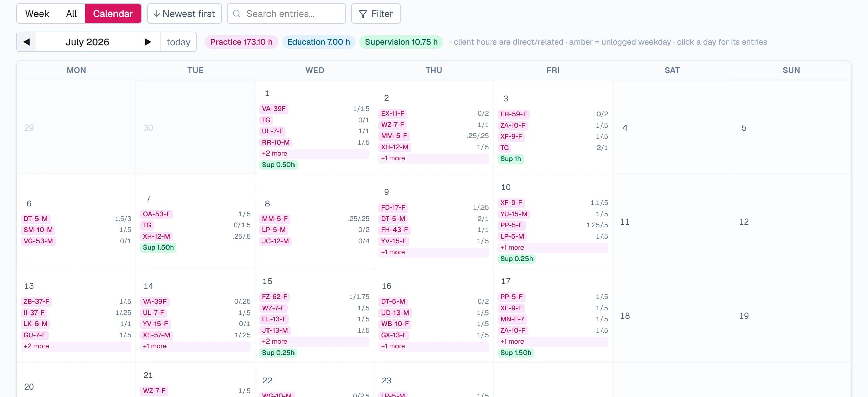Viewport: 868px width, 397px height.
Task: Select Saturday July 4 day cell
Action: pyautogui.click(x=672, y=127)
